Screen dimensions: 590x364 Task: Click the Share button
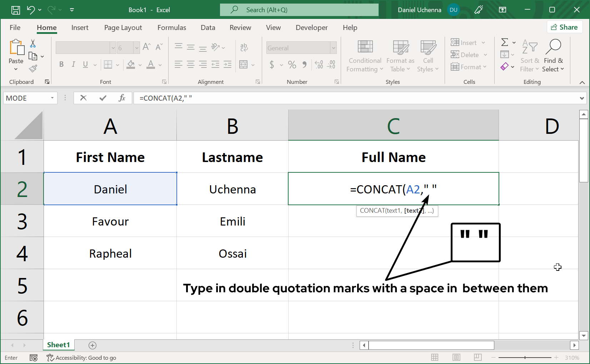click(x=565, y=27)
